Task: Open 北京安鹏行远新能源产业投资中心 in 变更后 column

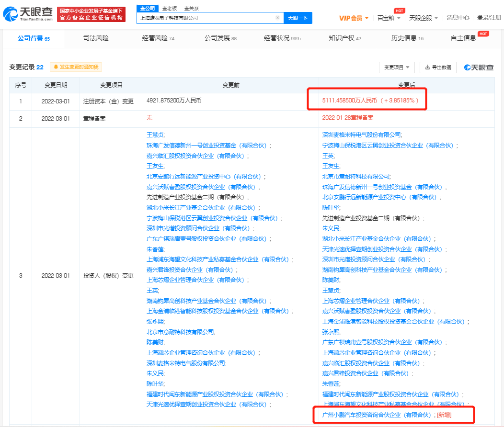Action: [379, 197]
